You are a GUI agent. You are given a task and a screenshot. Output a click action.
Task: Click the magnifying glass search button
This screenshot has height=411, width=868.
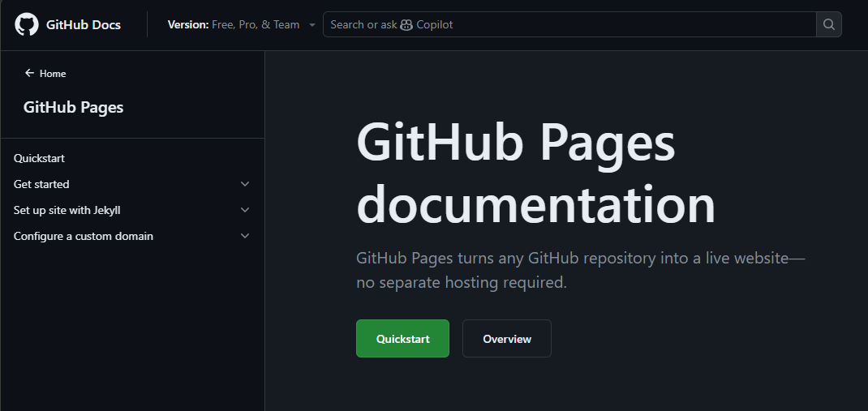pyautogui.click(x=829, y=25)
